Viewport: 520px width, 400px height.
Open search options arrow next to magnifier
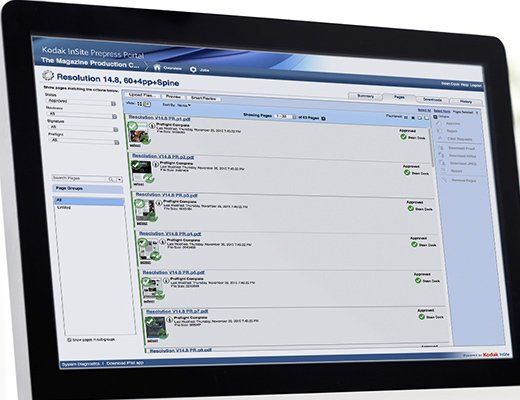click(119, 180)
